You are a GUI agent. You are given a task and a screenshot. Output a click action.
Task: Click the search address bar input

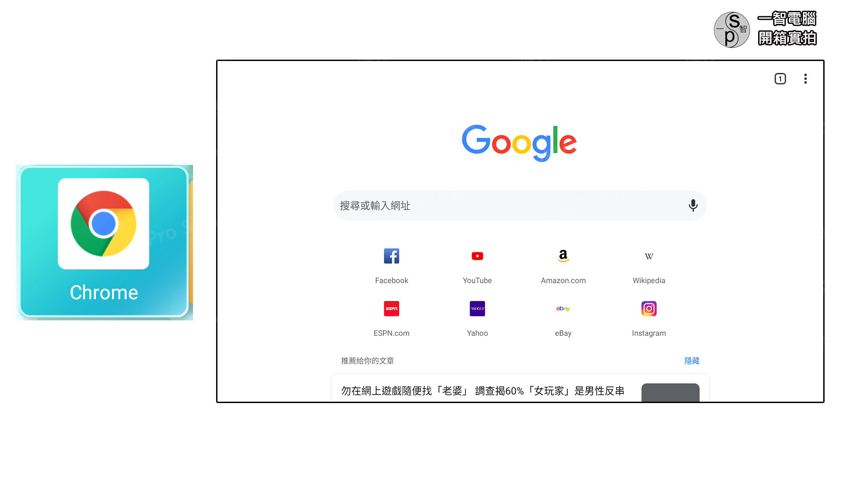[519, 205]
